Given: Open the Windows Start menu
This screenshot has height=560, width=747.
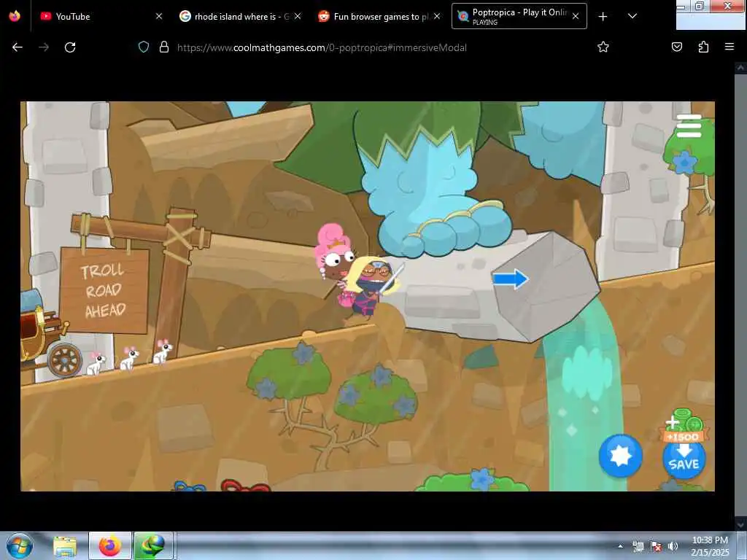Looking at the screenshot, I should 20,545.
